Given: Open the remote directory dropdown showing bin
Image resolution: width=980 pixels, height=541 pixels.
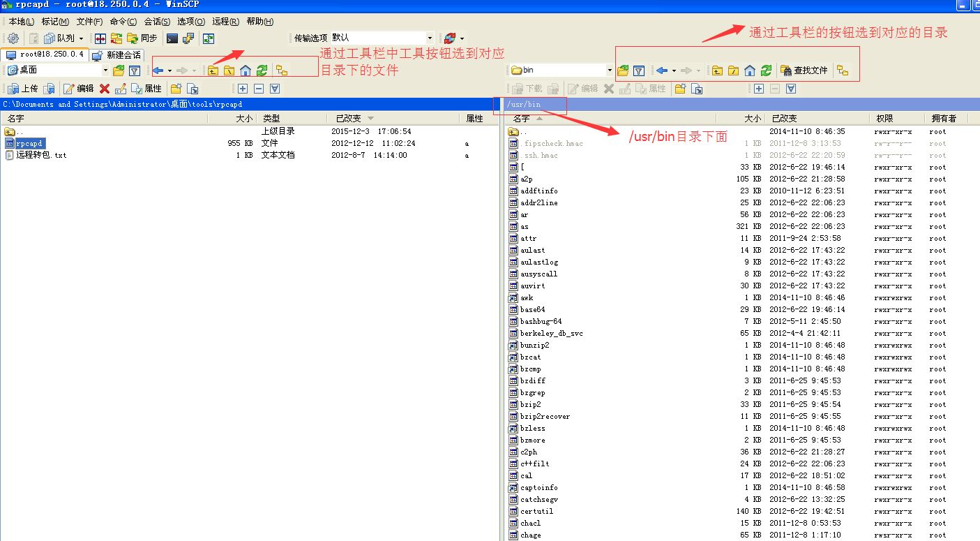Looking at the screenshot, I should point(561,70).
